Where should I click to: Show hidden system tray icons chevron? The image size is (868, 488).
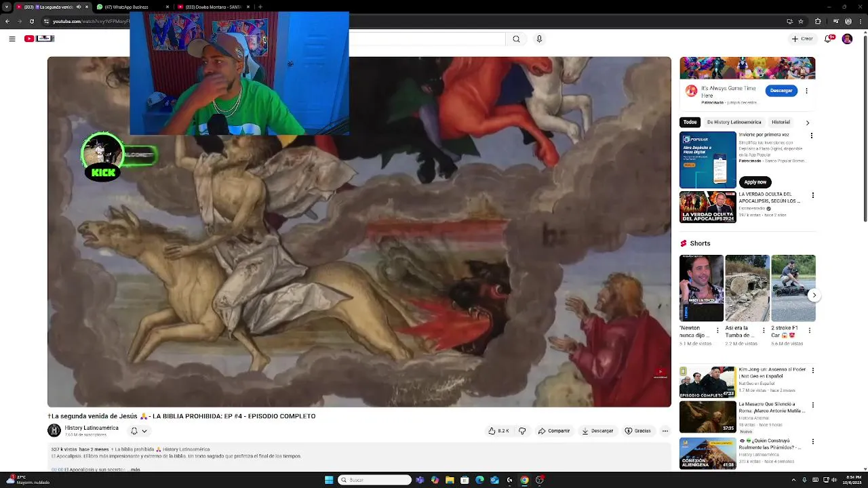tap(792, 480)
